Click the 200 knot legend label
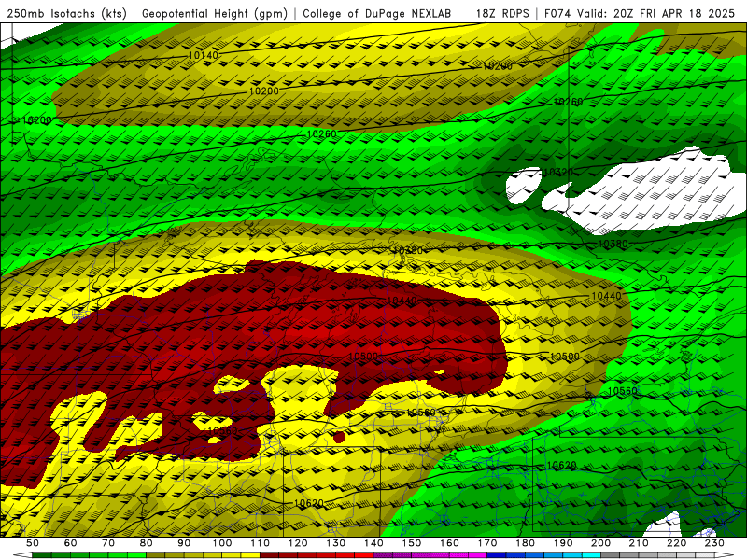 tap(600, 543)
